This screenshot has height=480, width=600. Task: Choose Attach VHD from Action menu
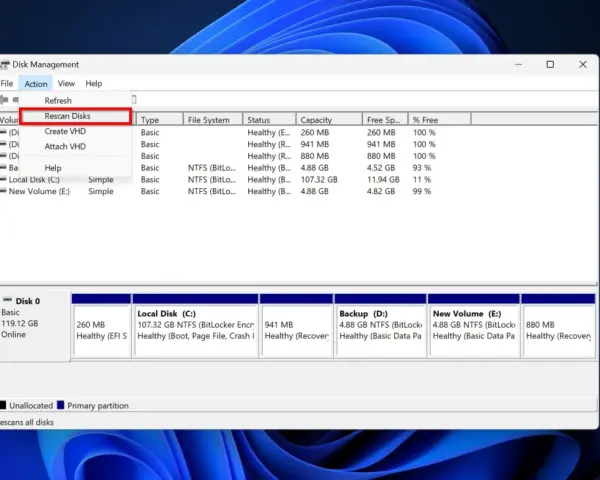(75, 147)
